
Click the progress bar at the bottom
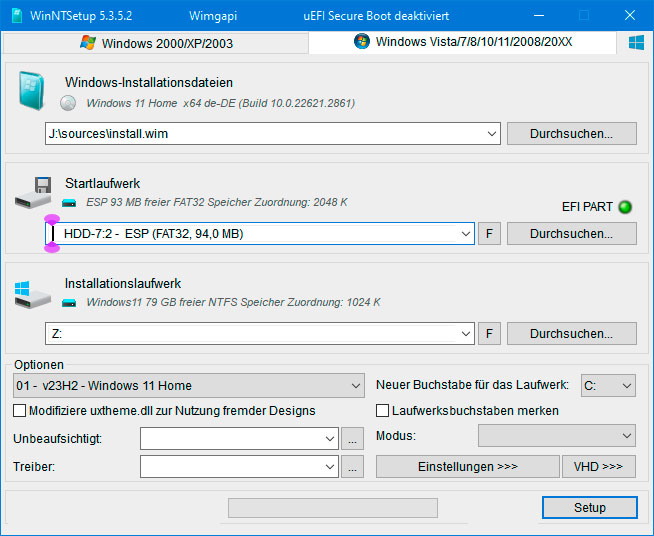[332, 508]
